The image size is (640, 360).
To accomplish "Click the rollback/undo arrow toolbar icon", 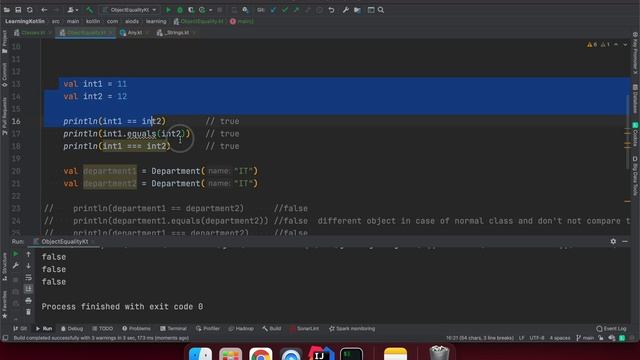I will tap(331, 10).
